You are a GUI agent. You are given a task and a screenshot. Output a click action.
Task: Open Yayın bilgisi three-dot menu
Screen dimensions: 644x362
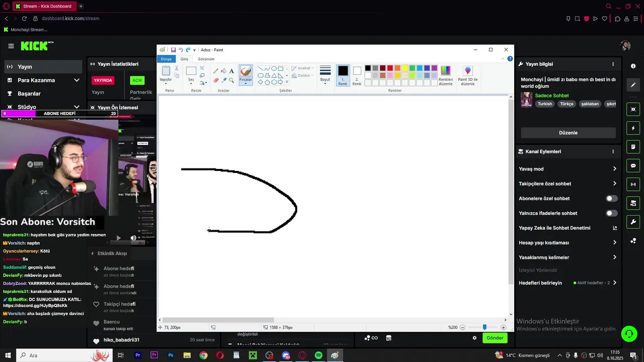click(613, 64)
